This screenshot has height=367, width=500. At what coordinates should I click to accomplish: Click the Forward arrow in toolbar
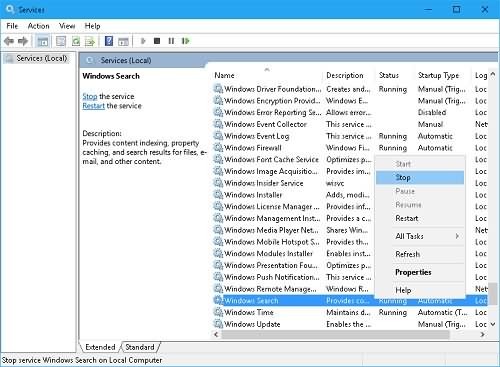click(23, 41)
